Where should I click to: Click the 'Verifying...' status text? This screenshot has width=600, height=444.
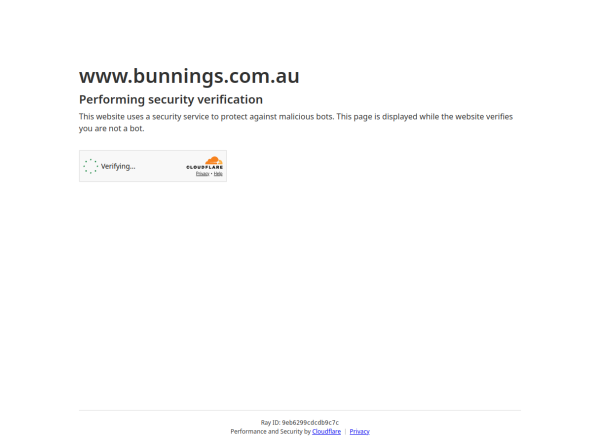[118, 166]
